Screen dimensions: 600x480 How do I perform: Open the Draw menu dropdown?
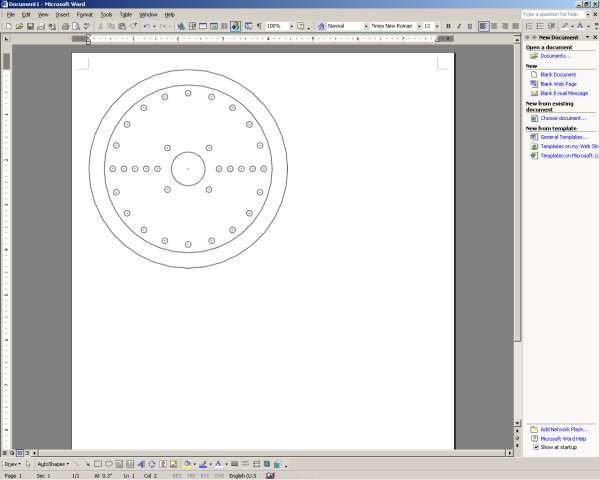pyautogui.click(x=12, y=464)
